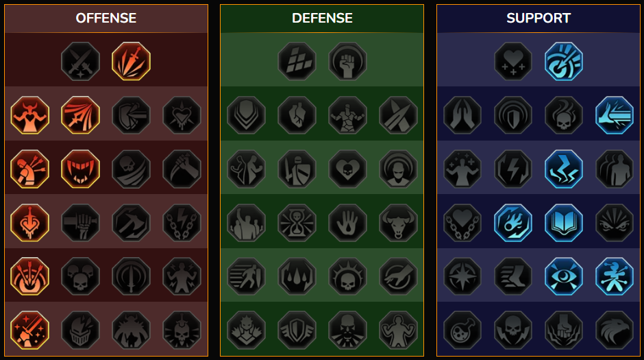Screen dimensions: 644x360
Task: Select the fanged mouth offense mastery
Action: [x=81, y=169]
